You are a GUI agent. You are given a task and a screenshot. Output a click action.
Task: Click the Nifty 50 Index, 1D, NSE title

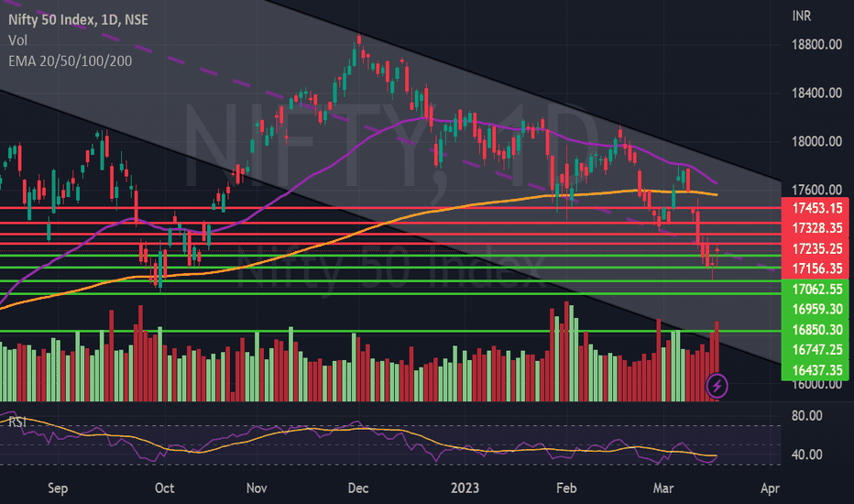click(x=78, y=19)
